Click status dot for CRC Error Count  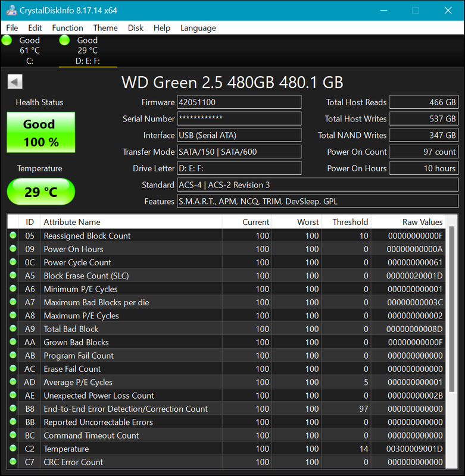tap(13, 462)
